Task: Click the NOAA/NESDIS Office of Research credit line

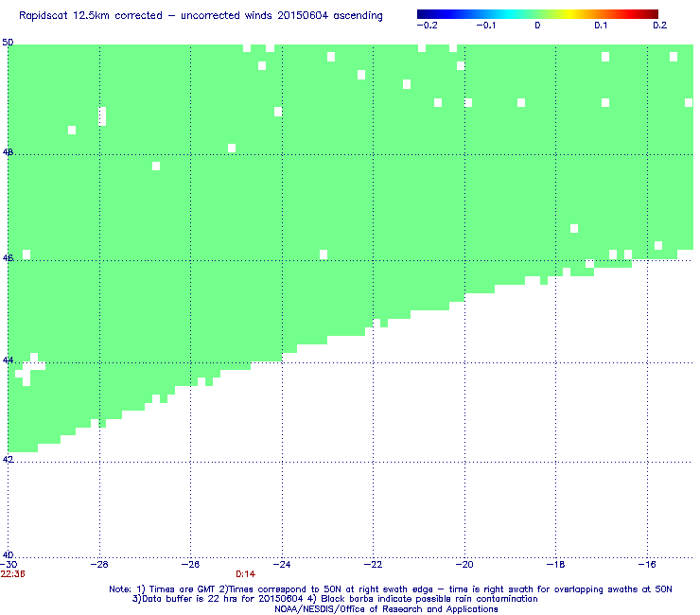Action: pos(386,609)
